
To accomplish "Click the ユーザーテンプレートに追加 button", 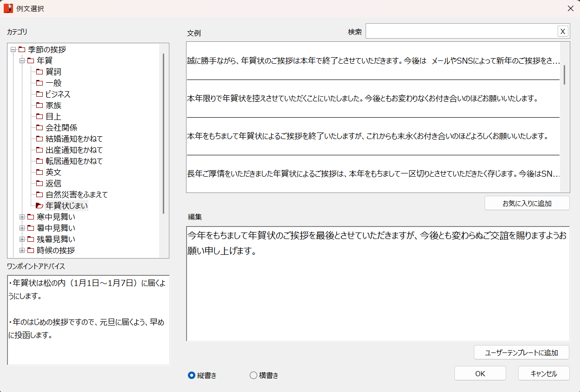I will [521, 352].
